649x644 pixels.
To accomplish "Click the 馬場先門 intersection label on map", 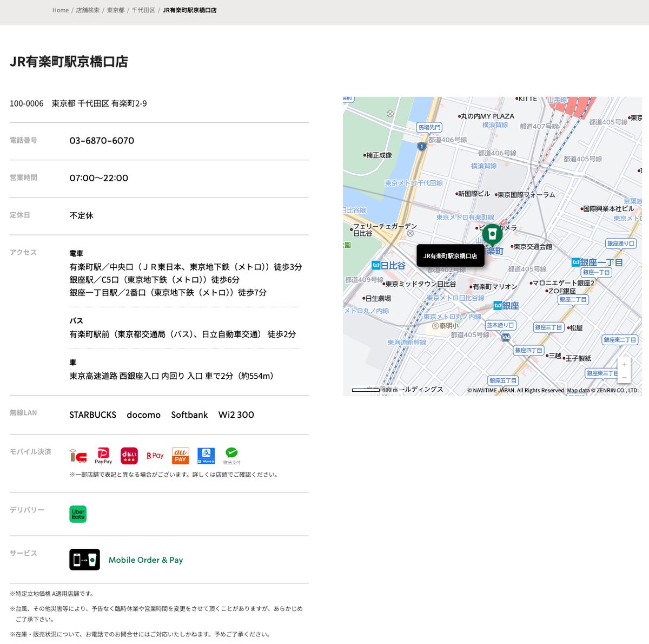I will (x=429, y=127).
